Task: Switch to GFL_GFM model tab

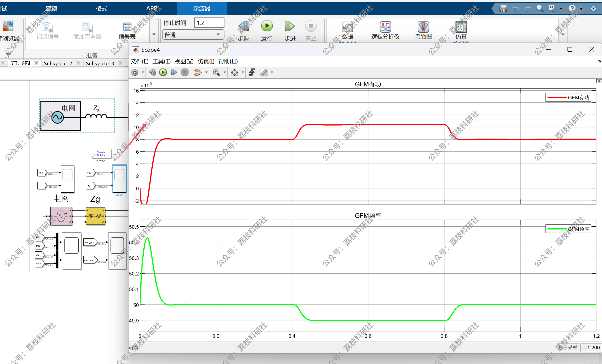Action: click(x=20, y=63)
